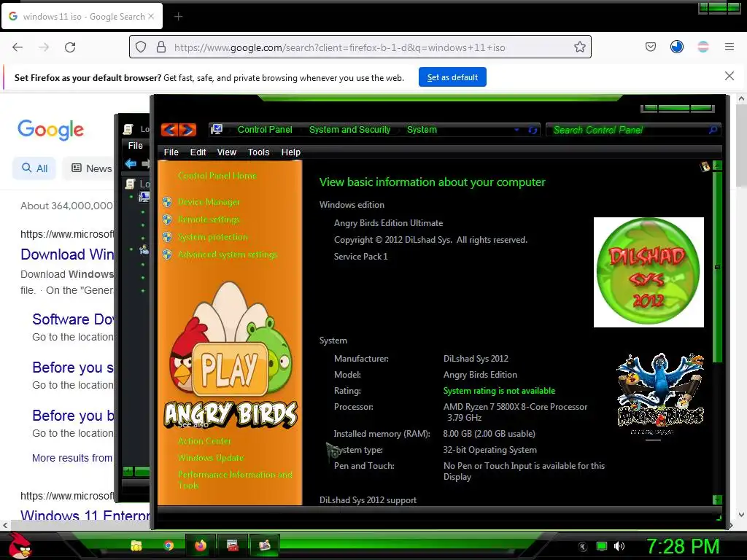Refresh the Control Panel address bar
Viewport: 747px width, 560px height.
tap(533, 130)
